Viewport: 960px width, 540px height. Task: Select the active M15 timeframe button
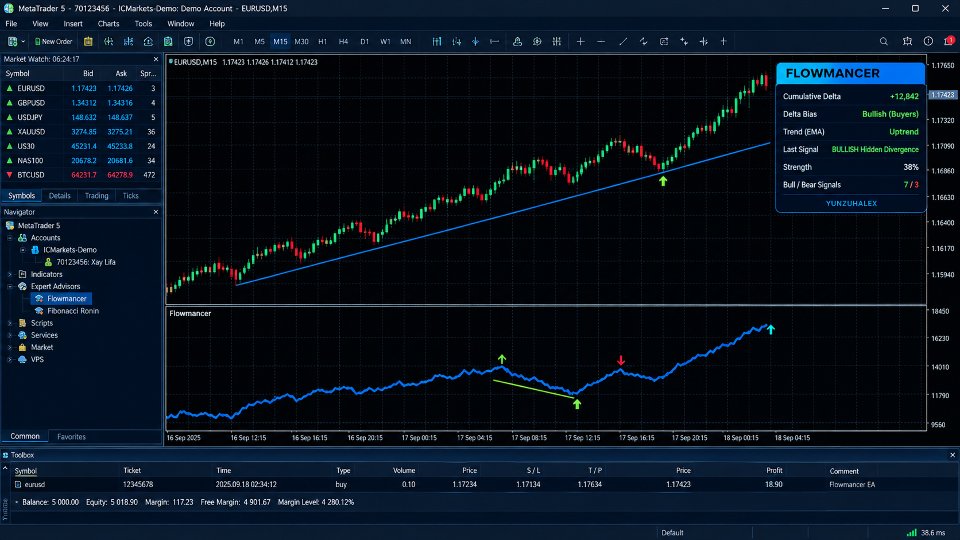coord(280,42)
